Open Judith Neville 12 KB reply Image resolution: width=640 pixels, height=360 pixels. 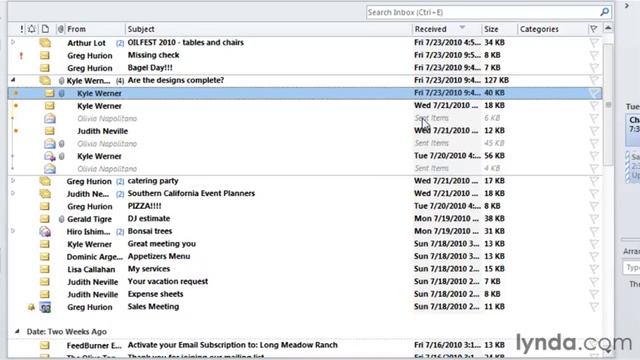click(304, 131)
